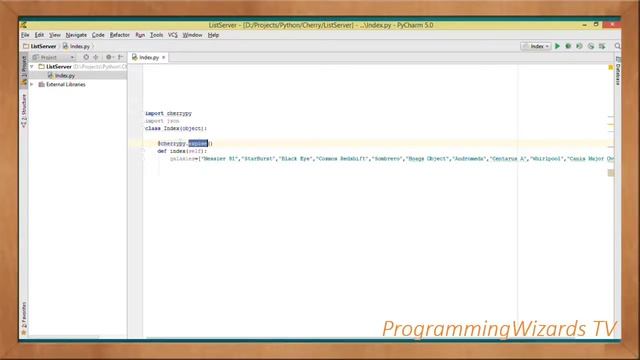Click the last run toolbar icon before search
640x360 pixels.
coord(602,46)
